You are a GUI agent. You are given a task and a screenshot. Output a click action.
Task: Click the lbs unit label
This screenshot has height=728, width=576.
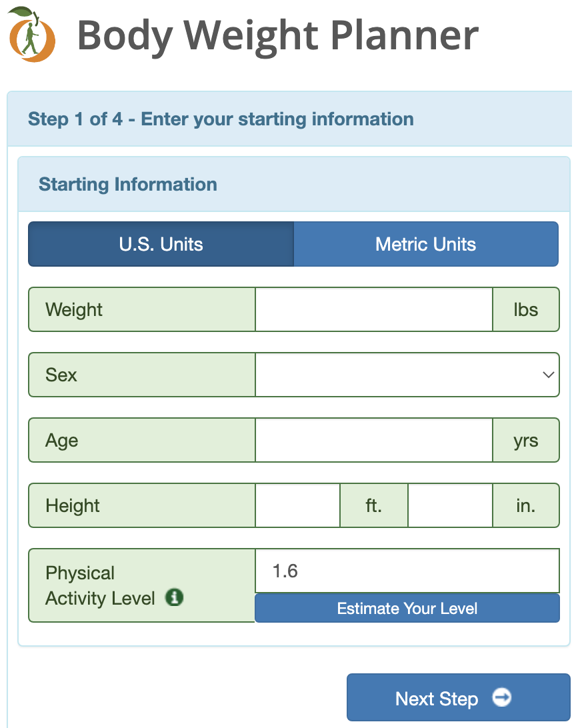pos(526,309)
